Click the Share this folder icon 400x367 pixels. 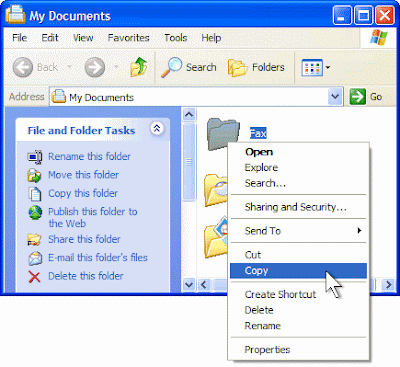click(x=34, y=240)
